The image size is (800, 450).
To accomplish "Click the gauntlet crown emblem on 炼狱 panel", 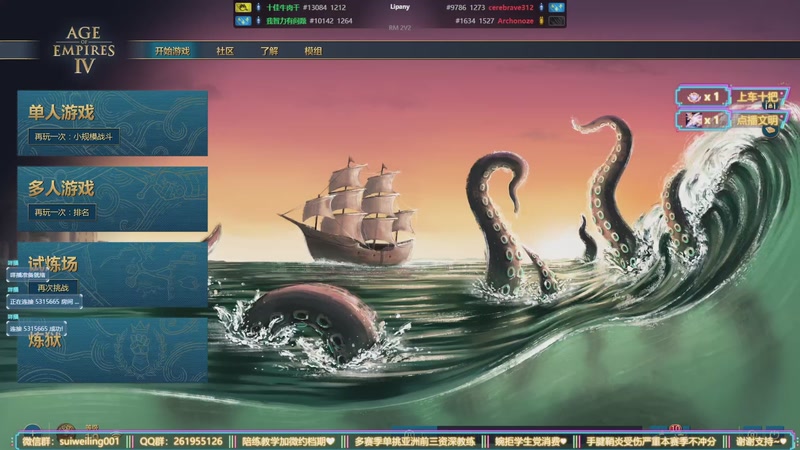I will [140, 350].
